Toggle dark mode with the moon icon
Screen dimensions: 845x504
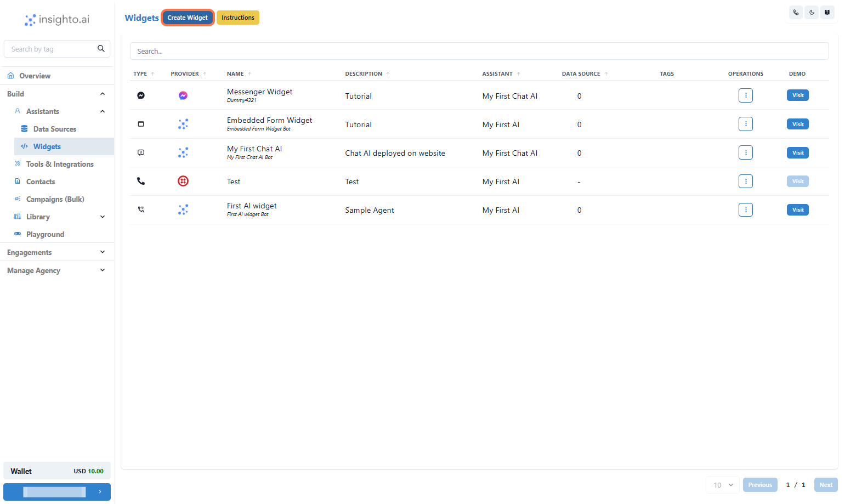[812, 12]
